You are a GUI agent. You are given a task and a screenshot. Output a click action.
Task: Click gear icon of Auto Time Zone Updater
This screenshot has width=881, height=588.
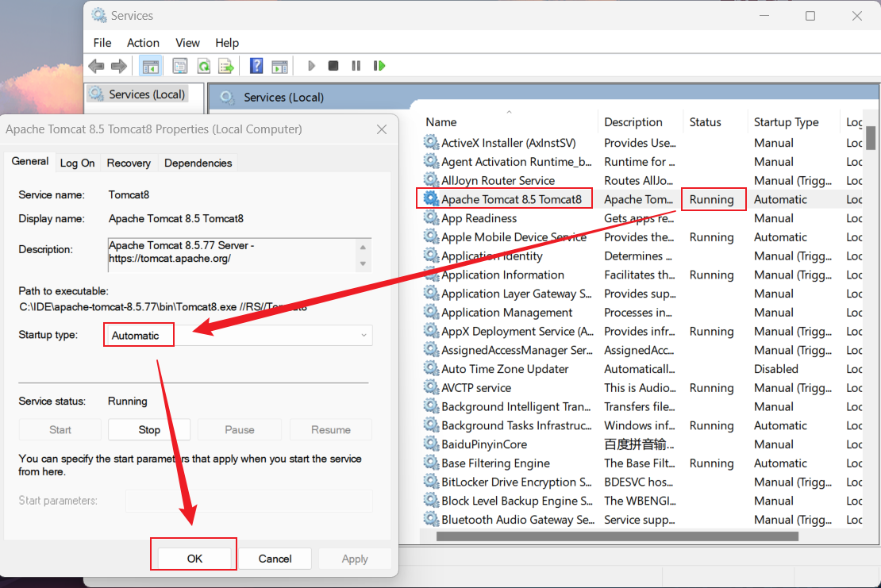(431, 368)
